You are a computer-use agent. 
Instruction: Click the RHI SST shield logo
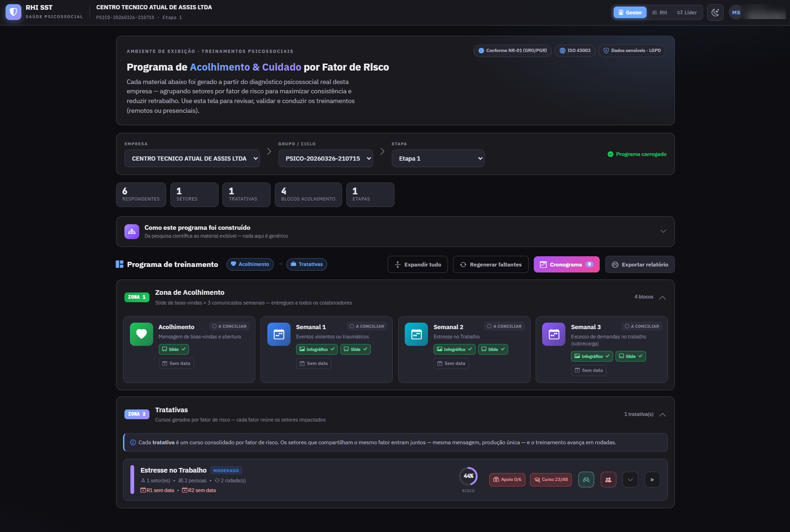point(13,12)
